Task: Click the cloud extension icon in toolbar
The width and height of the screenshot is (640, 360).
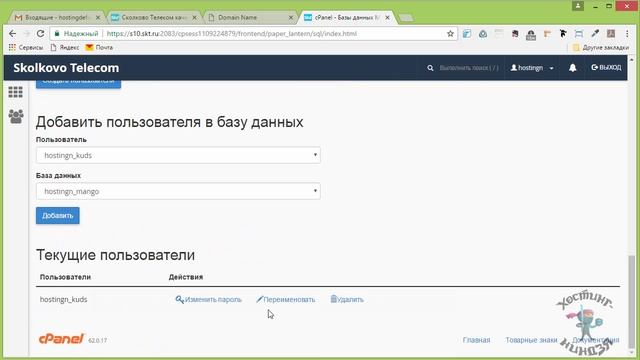Action: [483, 34]
